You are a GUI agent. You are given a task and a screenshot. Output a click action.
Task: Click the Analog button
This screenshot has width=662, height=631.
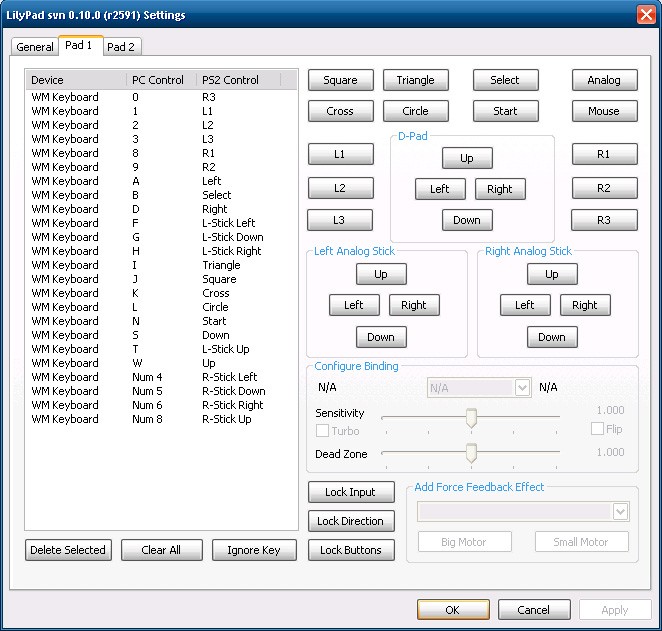click(x=603, y=80)
